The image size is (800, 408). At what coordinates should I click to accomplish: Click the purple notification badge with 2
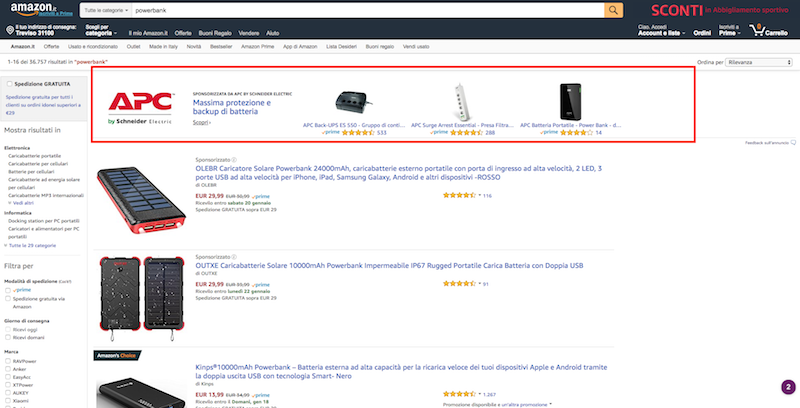pyautogui.click(x=788, y=387)
